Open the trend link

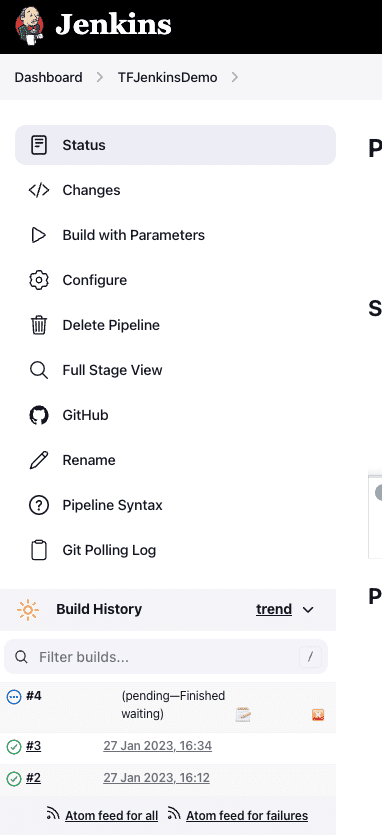coord(274,610)
